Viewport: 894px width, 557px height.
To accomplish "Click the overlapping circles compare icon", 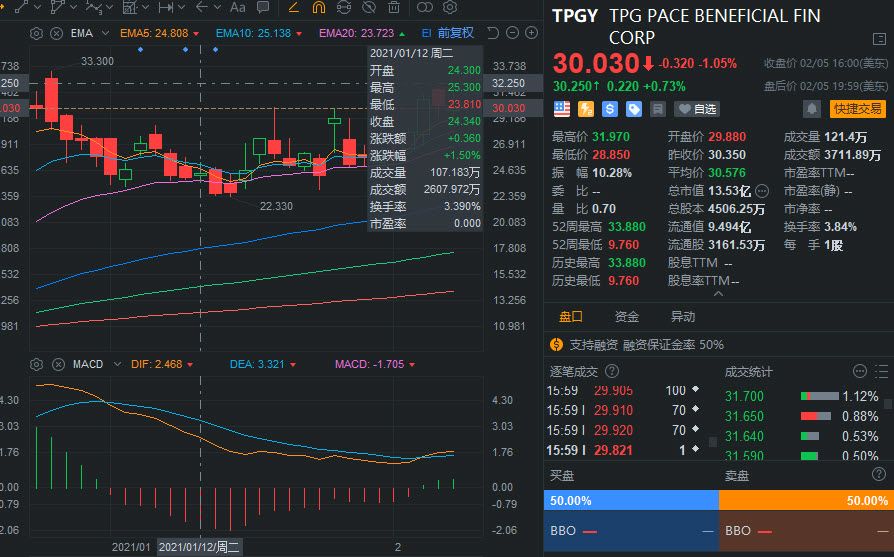I will tap(425, 7).
